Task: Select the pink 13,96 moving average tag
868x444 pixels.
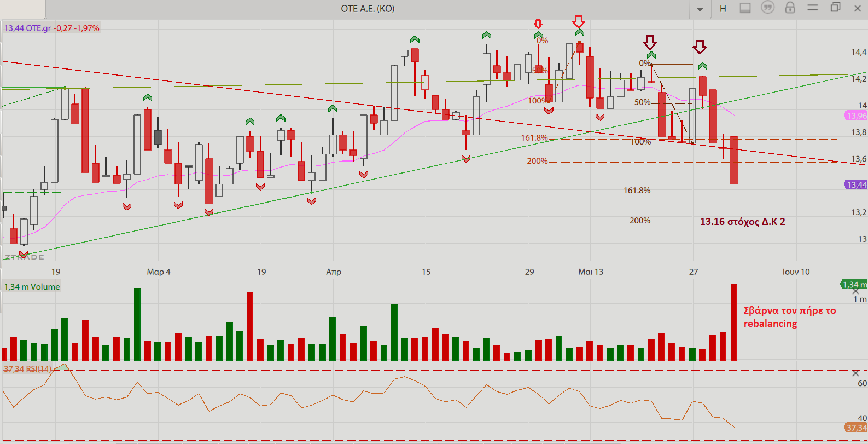Action: (856, 116)
